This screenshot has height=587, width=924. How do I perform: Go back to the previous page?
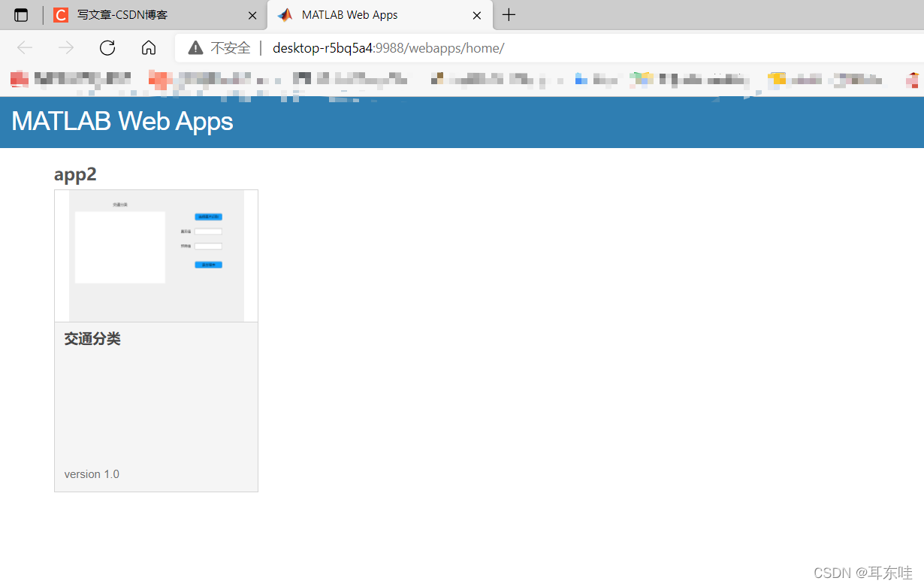[25, 48]
